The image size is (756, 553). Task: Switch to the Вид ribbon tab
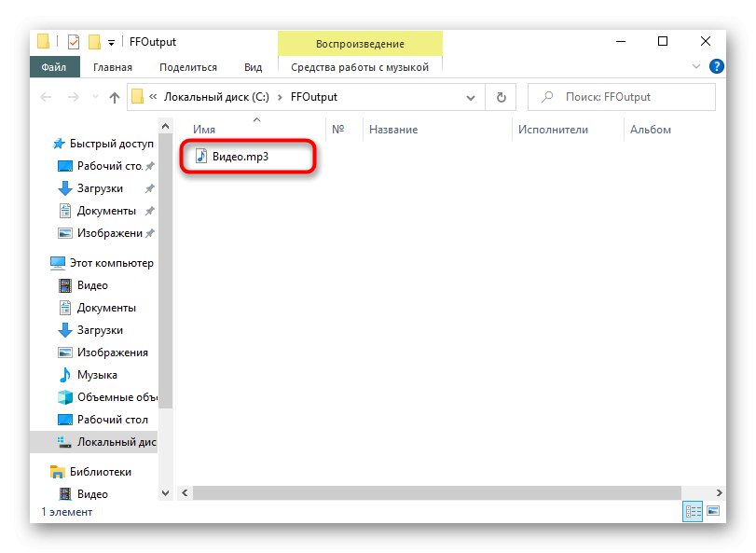click(x=253, y=67)
